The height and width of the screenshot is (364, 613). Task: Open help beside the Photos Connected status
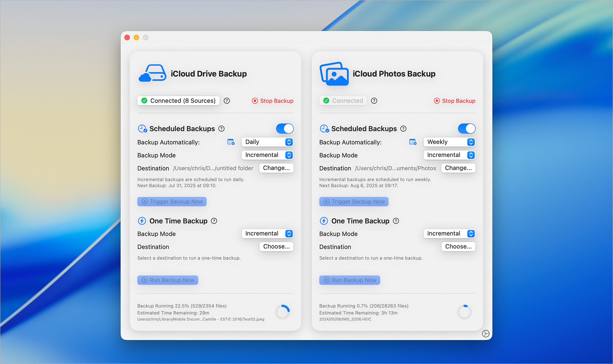pos(374,101)
